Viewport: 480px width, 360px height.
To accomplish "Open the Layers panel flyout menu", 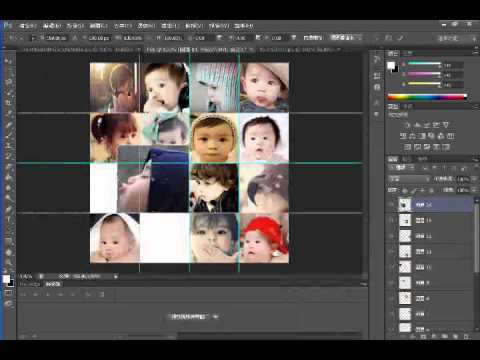I will click(475, 159).
